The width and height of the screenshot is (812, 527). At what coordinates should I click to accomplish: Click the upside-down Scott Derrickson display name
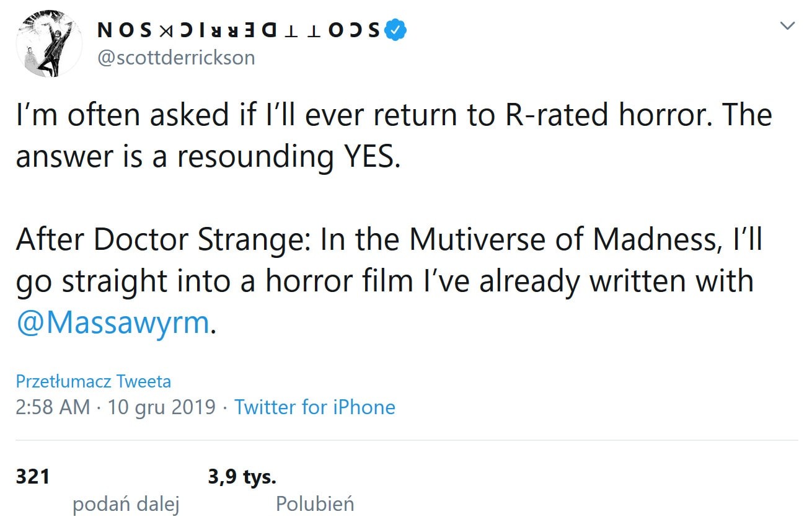(239, 30)
